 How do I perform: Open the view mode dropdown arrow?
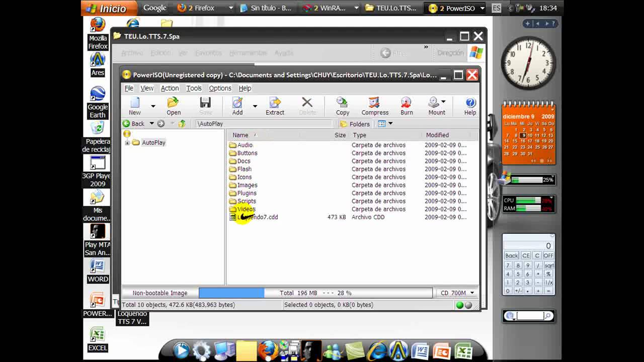(x=390, y=124)
